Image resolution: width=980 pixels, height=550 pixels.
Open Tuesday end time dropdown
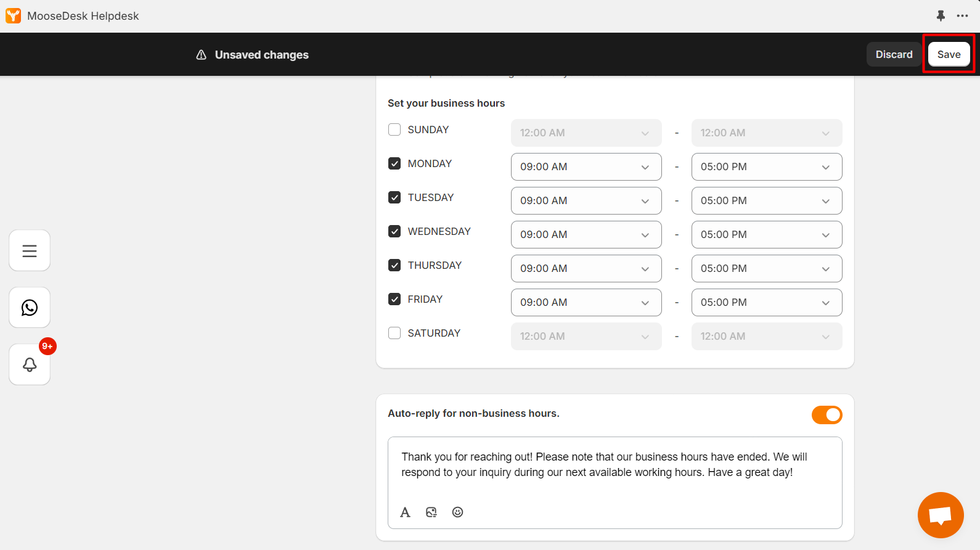click(767, 200)
